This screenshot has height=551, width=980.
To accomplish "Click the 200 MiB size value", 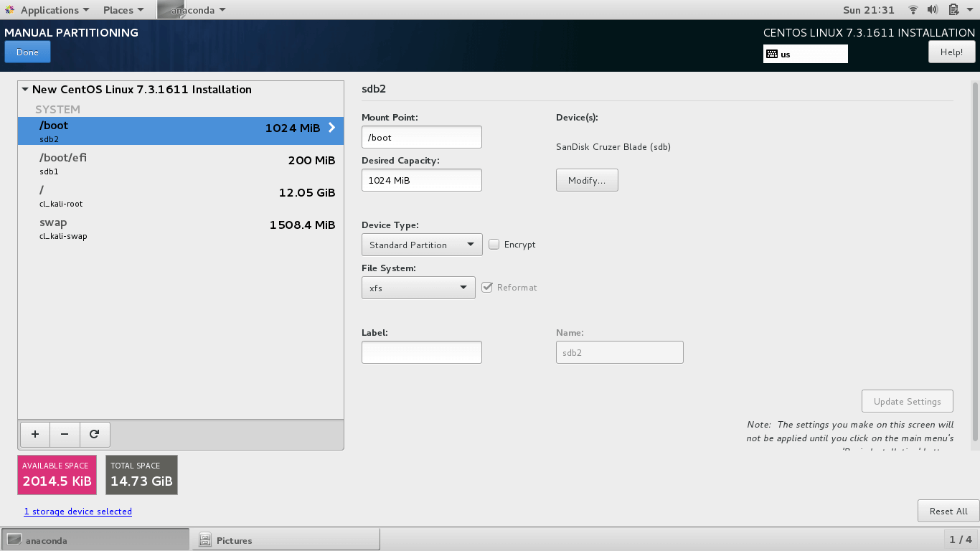I will [311, 160].
